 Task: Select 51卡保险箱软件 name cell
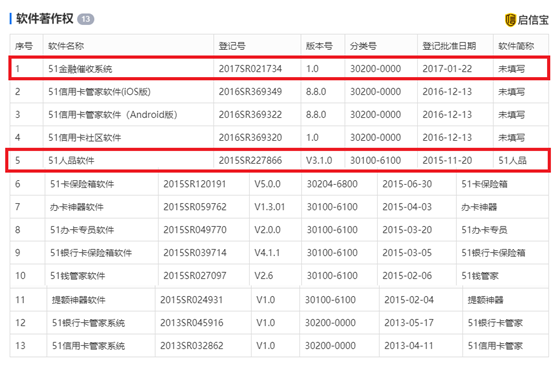tap(82, 184)
